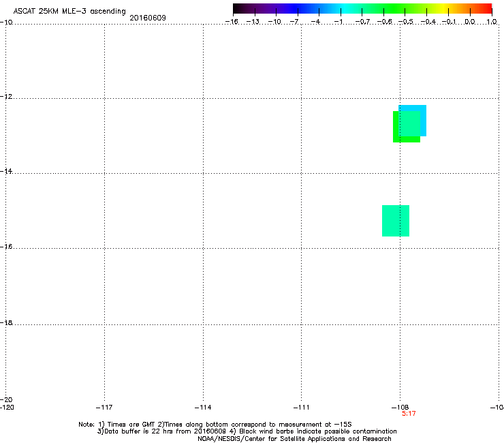Select longitude axis label -111
Screen dimensions: 504x443
coord(301,408)
